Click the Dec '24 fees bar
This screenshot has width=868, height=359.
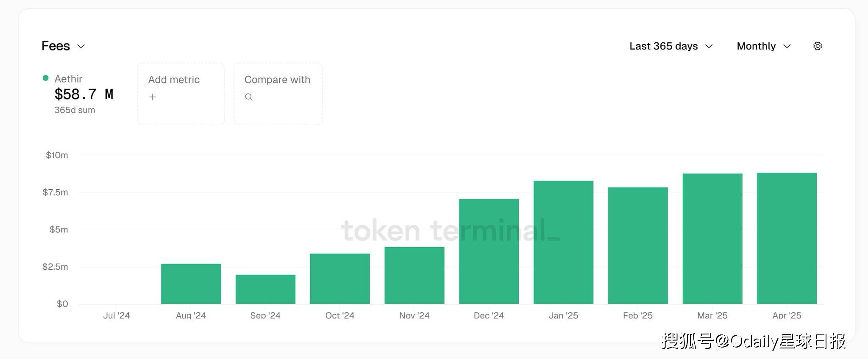pos(489,251)
